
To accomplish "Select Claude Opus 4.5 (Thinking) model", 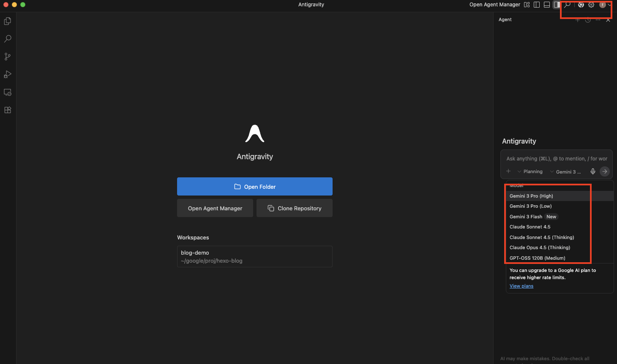I will pyautogui.click(x=540, y=247).
